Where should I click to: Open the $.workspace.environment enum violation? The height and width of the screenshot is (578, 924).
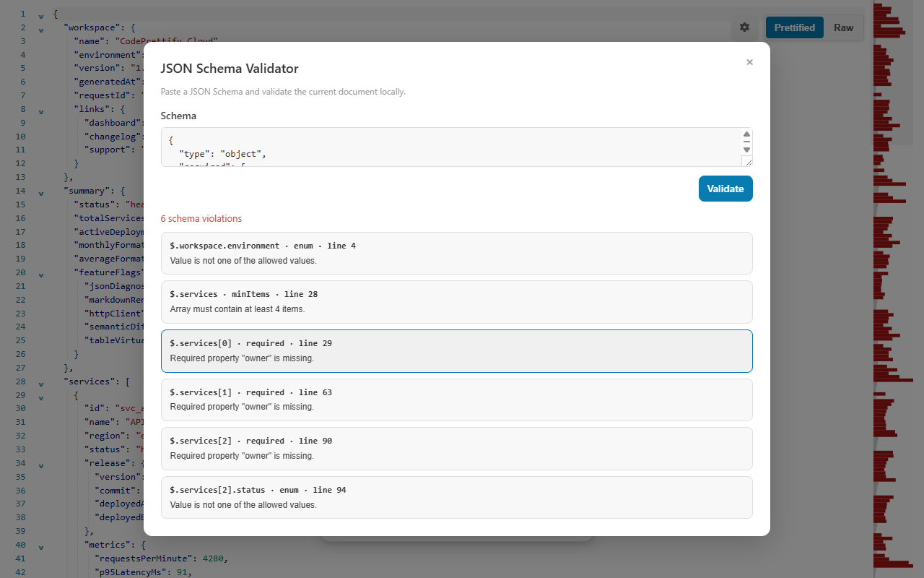pos(457,253)
